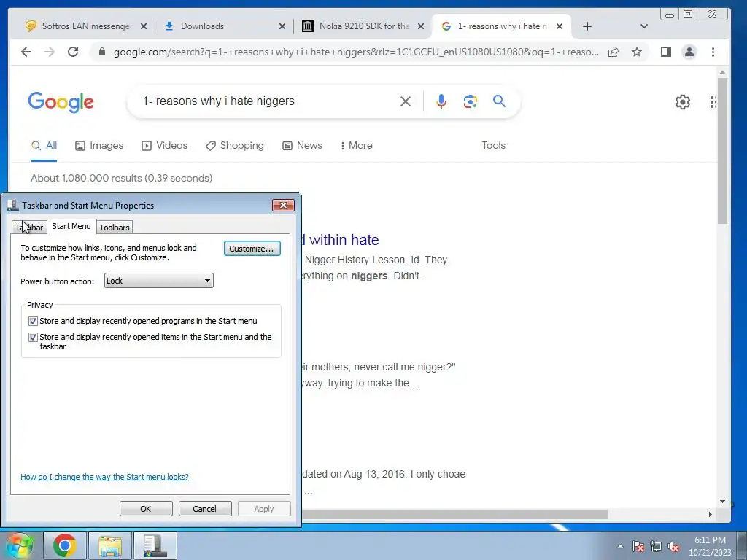
Task: Close the Taskbar and Start Menu Properties dialog
Action: 283,205
